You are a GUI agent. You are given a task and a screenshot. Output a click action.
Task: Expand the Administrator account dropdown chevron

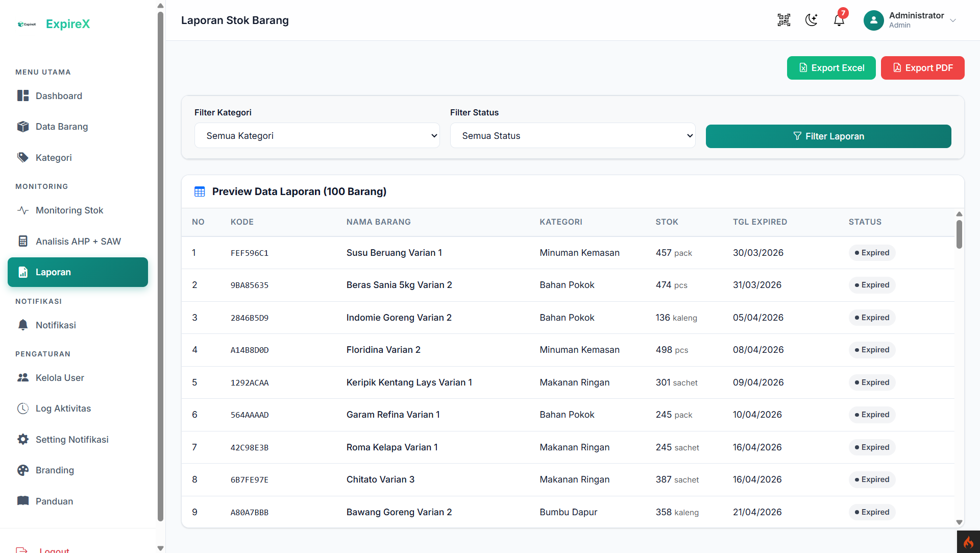952,20
